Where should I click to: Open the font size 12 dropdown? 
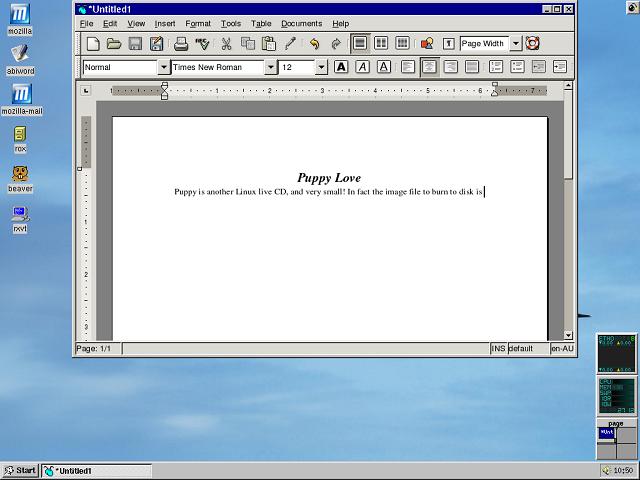coord(321,67)
